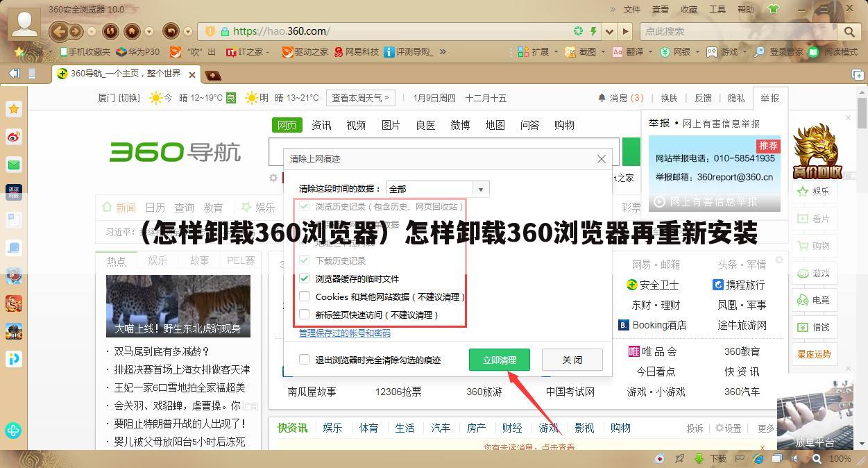Click the 立即清理 button
Screen dimensions: 868x468
500,360
